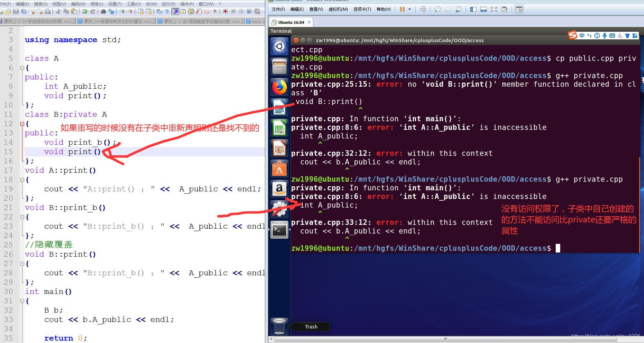This screenshot has width=644, height=343.
Task: Open Firefox from the Ubuntu launcher
Action: pos(279,87)
